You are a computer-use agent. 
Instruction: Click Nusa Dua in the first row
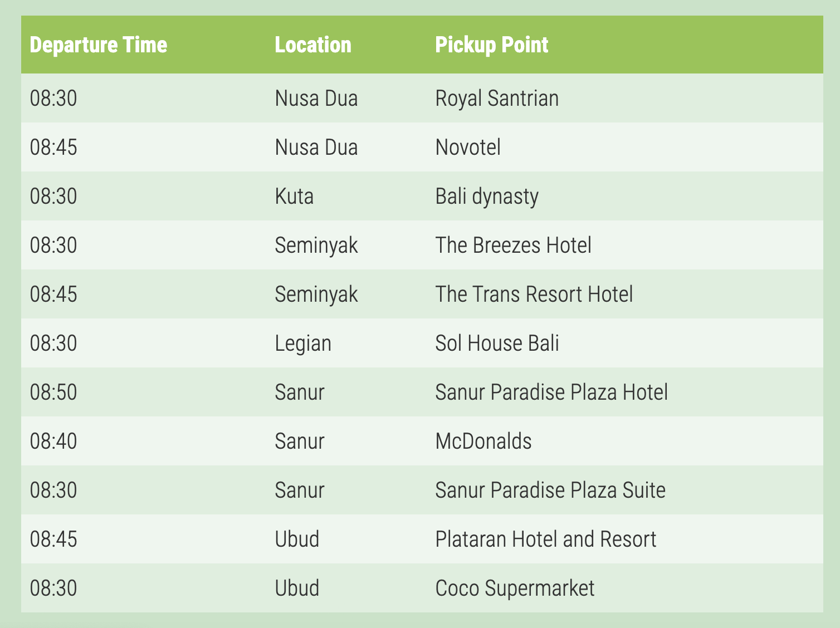[316, 99]
